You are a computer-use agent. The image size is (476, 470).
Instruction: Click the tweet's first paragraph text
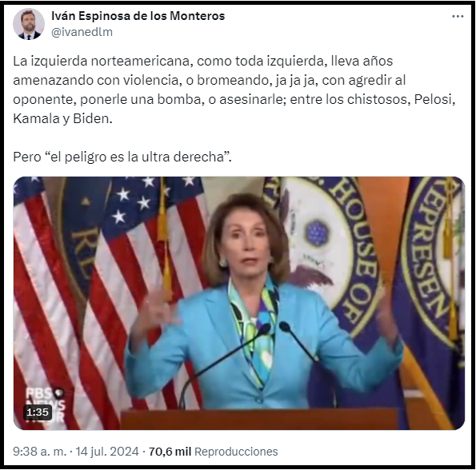234,90
